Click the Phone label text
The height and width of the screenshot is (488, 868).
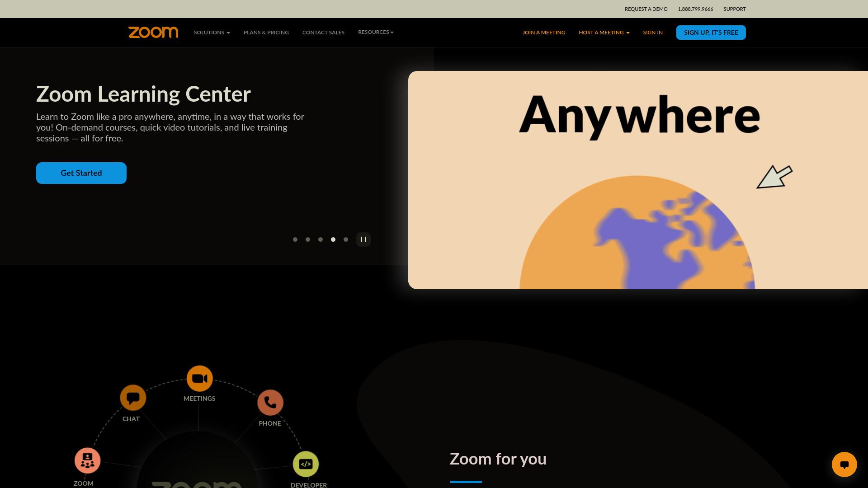[x=270, y=423]
